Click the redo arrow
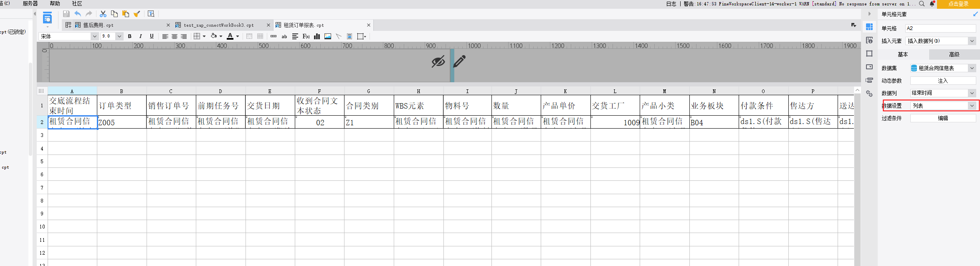The width and height of the screenshot is (980, 266). (x=89, y=14)
